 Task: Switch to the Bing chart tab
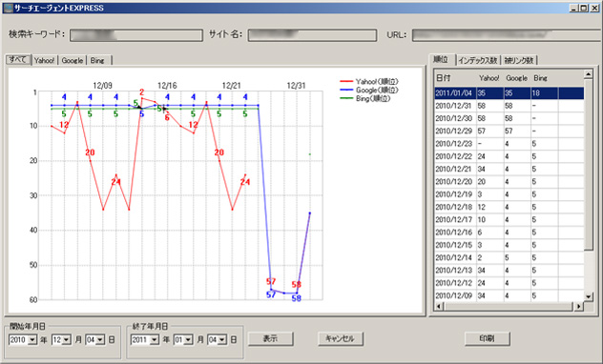click(97, 60)
